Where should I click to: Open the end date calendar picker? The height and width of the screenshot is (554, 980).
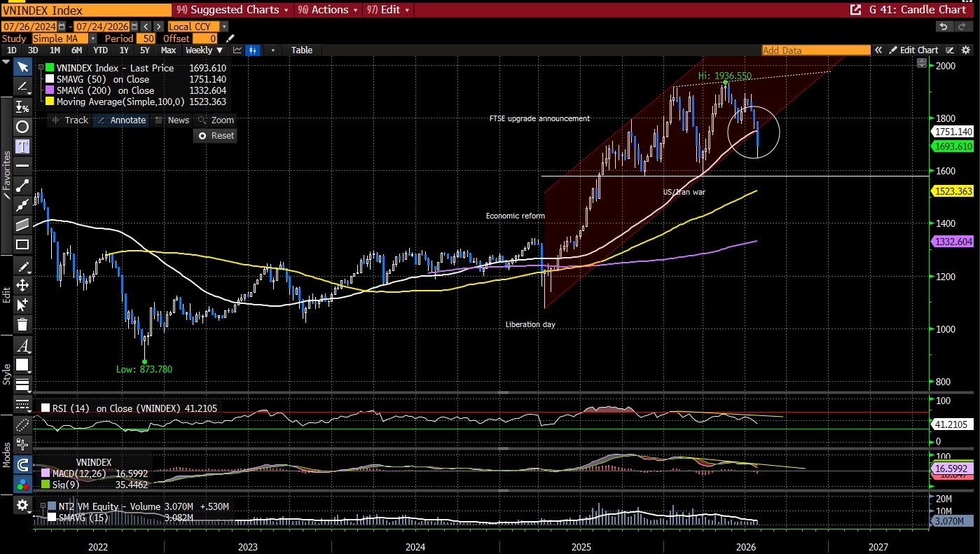134,27
